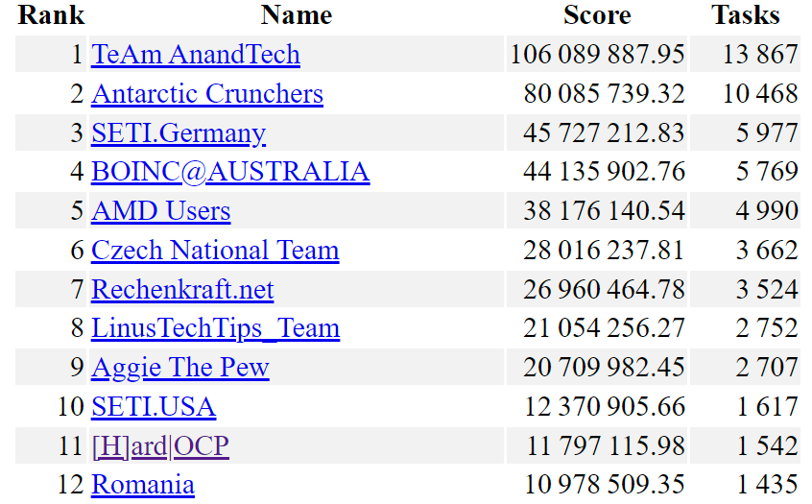Screen dimensions: 812x504
Task: Open Aggie The Pew team page
Action: [x=180, y=368]
